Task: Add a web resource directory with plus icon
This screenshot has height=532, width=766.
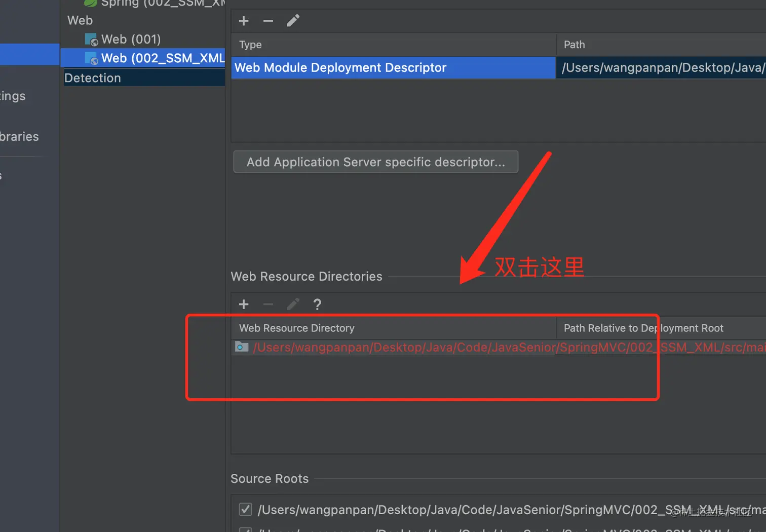Action: (x=244, y=304)
